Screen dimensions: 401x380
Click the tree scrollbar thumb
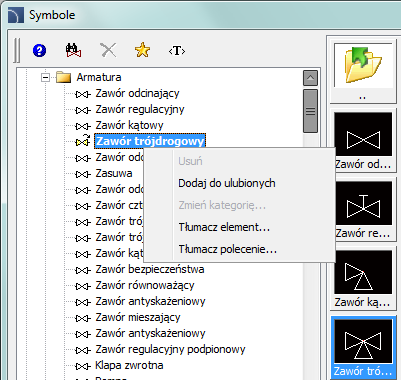tap(310, 111)
